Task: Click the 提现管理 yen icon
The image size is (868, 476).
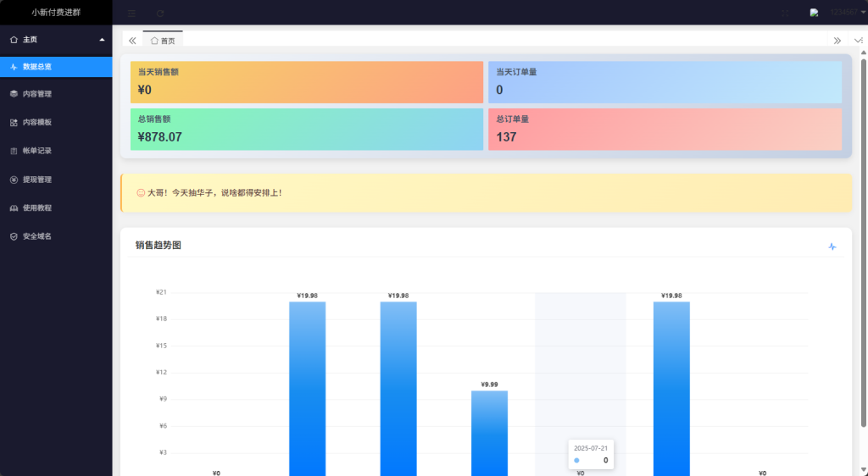Action: (14, 180)
